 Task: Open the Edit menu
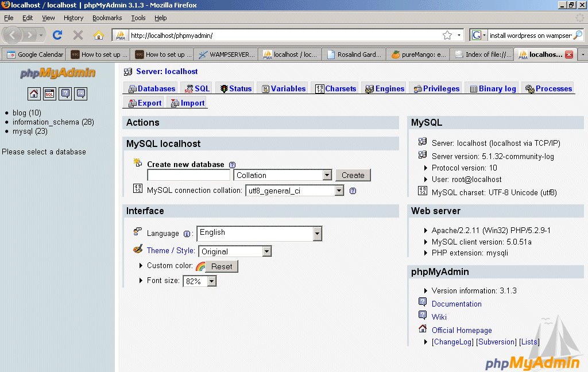coord(28,18)
